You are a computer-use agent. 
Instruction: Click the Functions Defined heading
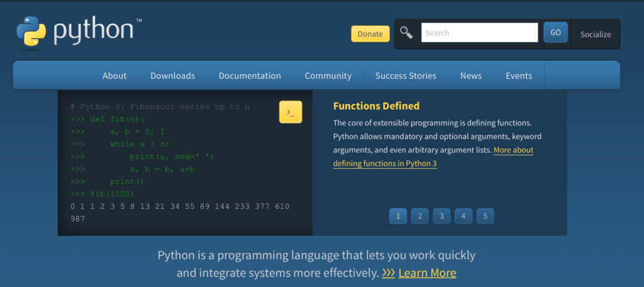[376, 106]
